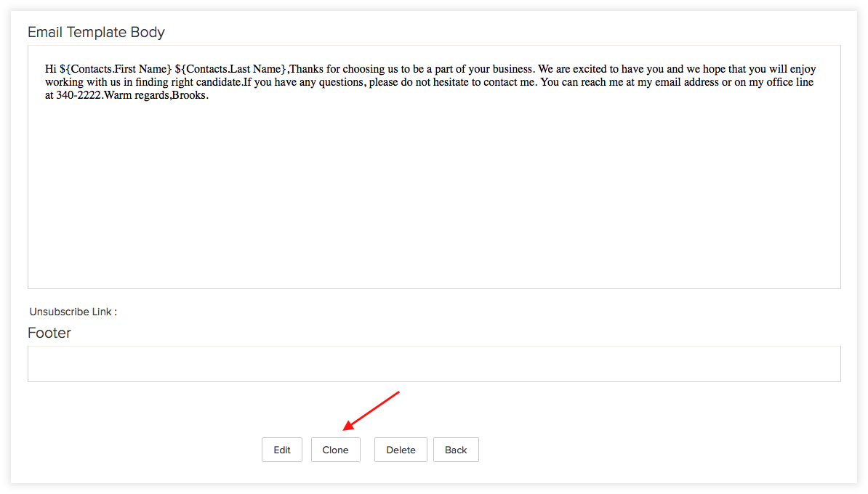Delete the email template

point(401,450)
